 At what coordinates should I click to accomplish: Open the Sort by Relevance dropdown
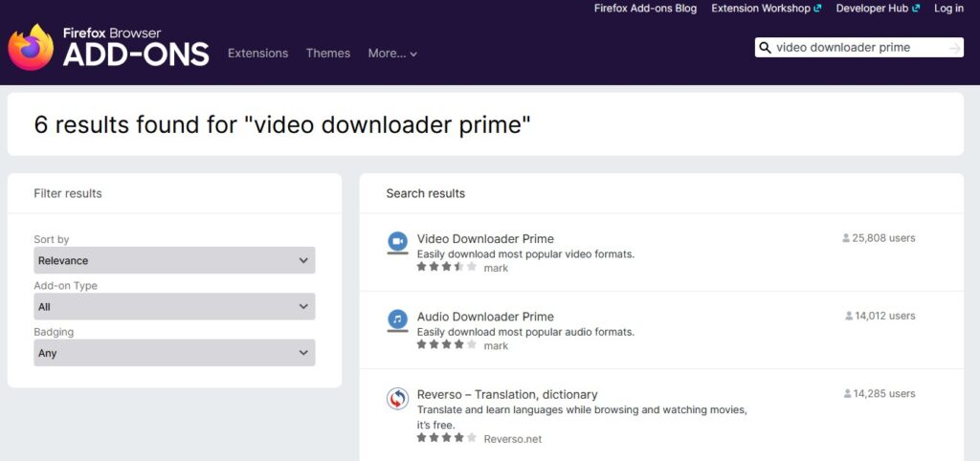[x=174, y=260]
